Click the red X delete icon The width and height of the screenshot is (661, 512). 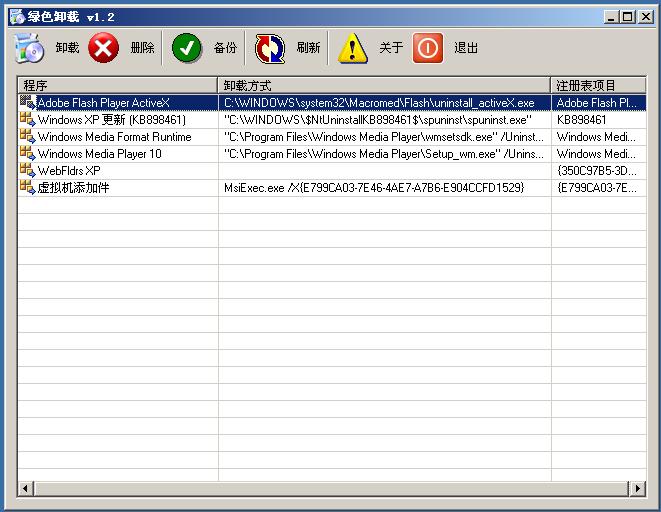coord(103,48)
